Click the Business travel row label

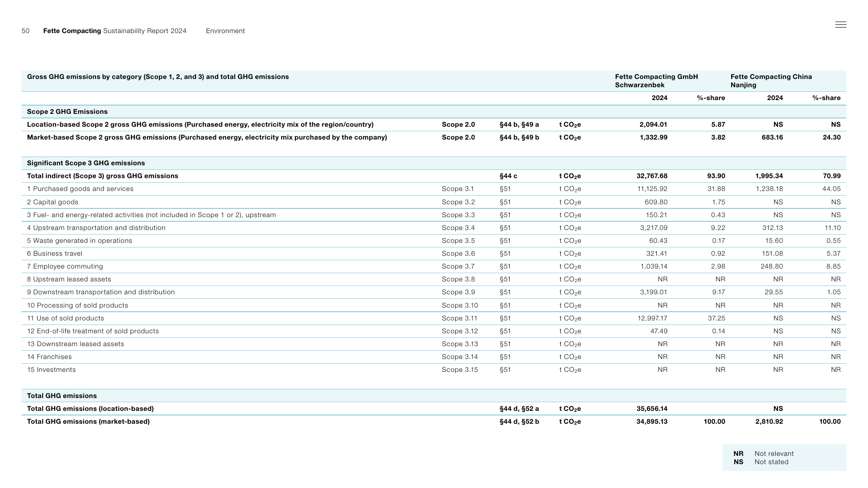pyautogui.click(x=55, y=253)
